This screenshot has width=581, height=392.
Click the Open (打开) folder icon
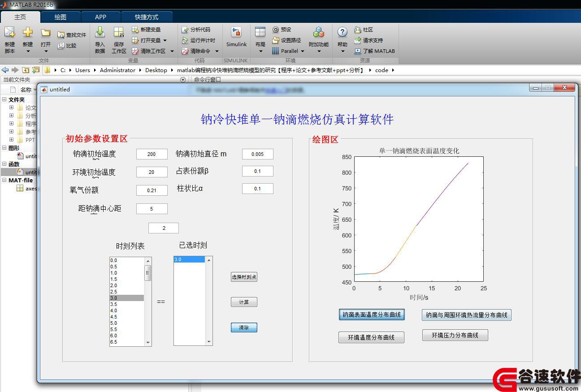click(x=46, y=32)
